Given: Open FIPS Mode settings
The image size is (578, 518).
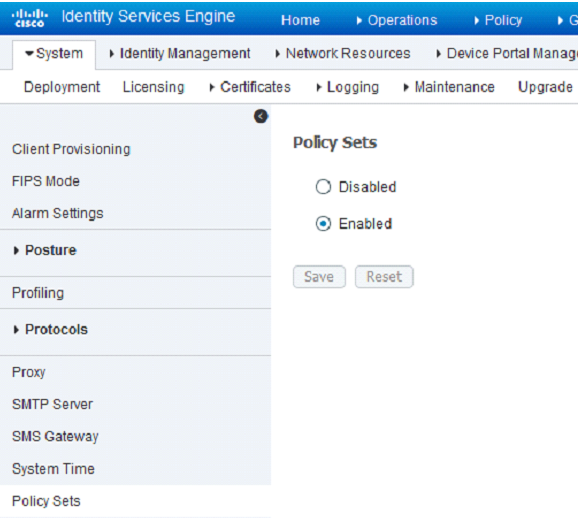Looking at the screenshot, I should click(46, 181).
